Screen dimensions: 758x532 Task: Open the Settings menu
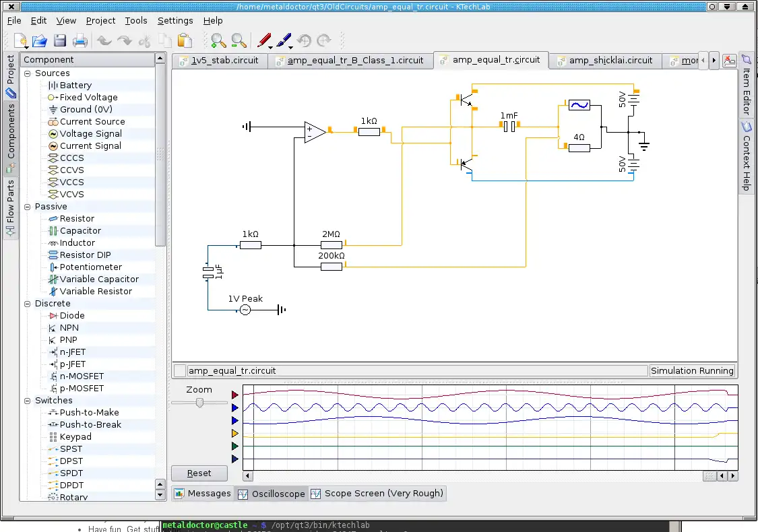coord(175,20)
